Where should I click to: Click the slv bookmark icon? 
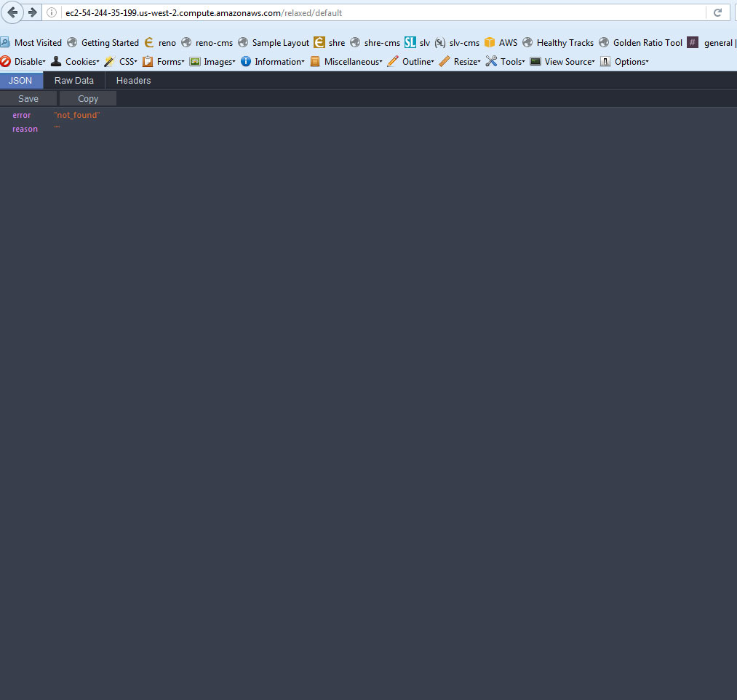click(411, 42)
